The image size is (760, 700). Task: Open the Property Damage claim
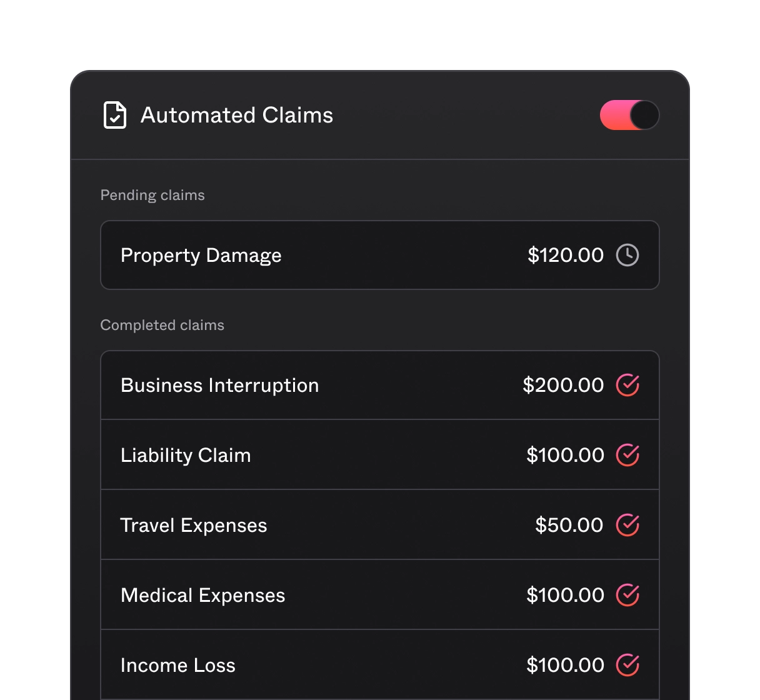pyautogui.click(x=201, y=255)
